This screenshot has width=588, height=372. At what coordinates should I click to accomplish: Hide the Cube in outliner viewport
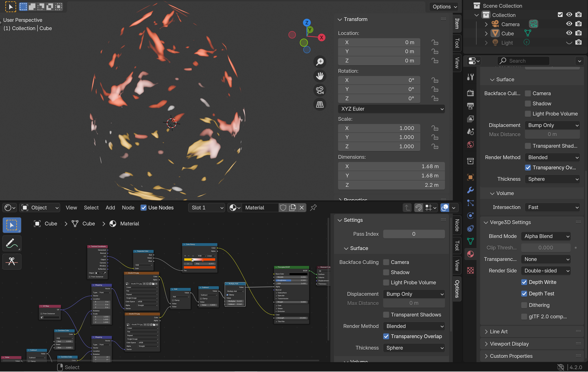[x=569, y=33]
